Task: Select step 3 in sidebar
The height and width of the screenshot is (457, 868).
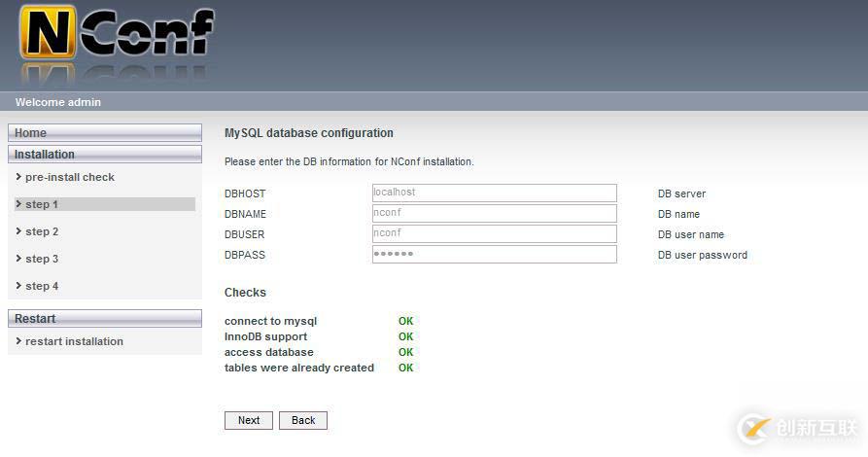Action: point(42,259)
